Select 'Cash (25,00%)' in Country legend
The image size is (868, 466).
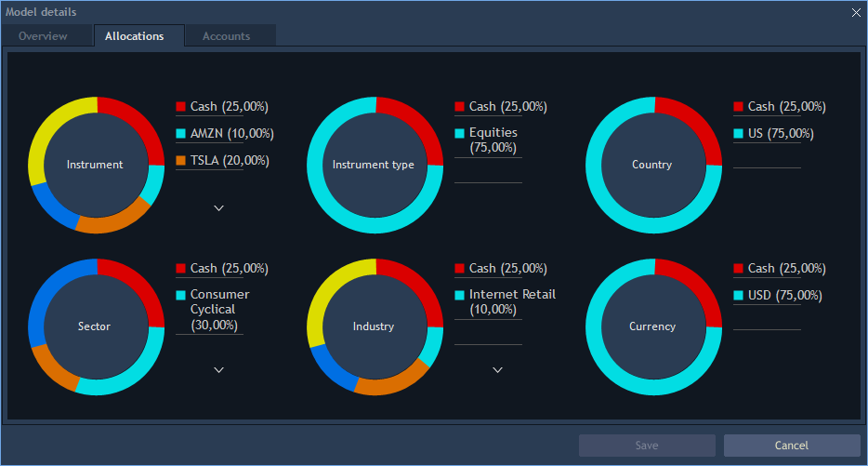pyautogui.click(x=786, y=106)
